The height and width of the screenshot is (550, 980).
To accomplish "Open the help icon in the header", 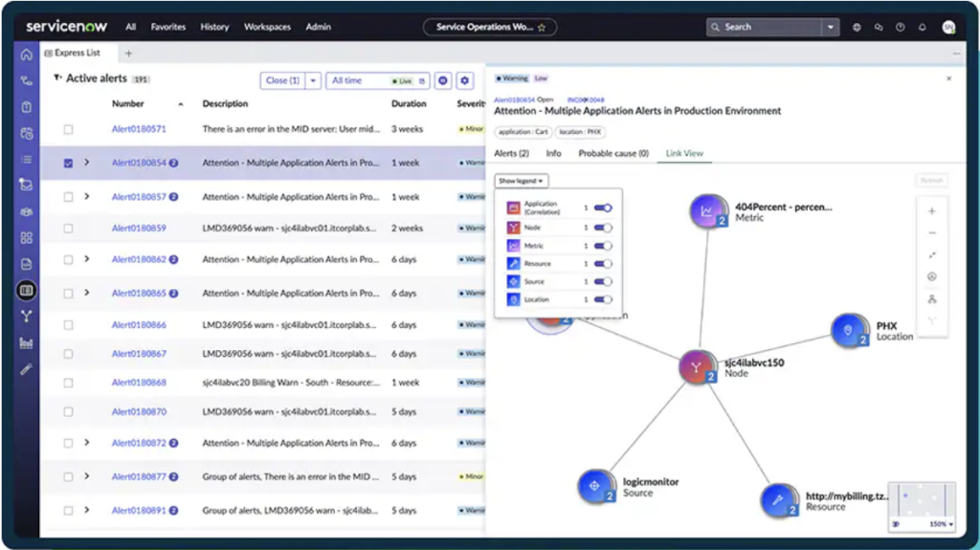I will tap(900, 27).
